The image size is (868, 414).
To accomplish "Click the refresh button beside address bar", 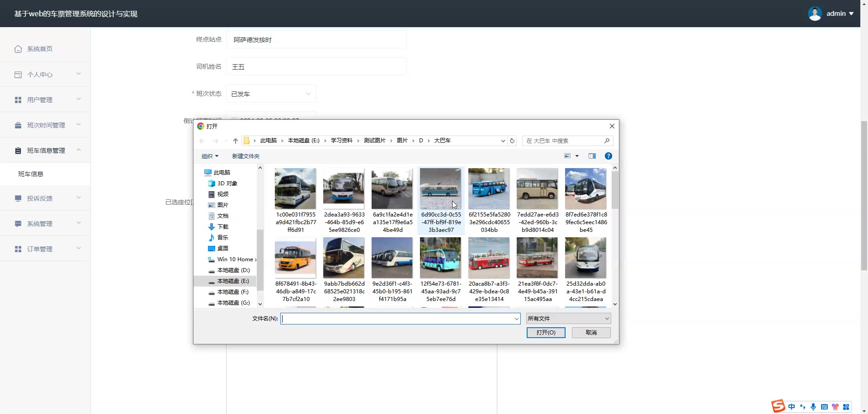I will [x=512, y=141].
